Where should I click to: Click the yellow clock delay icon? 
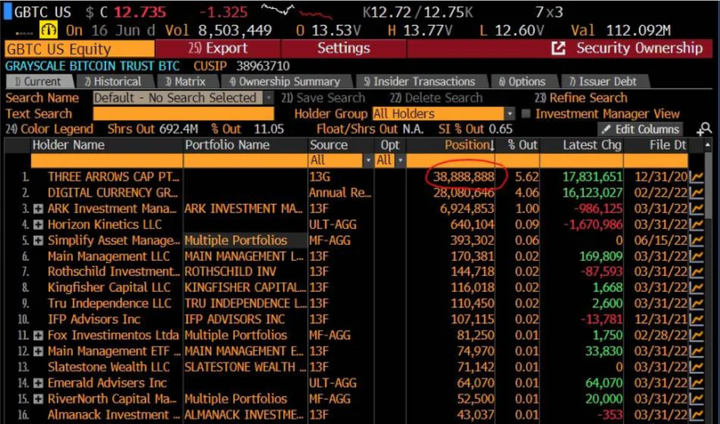48,30
